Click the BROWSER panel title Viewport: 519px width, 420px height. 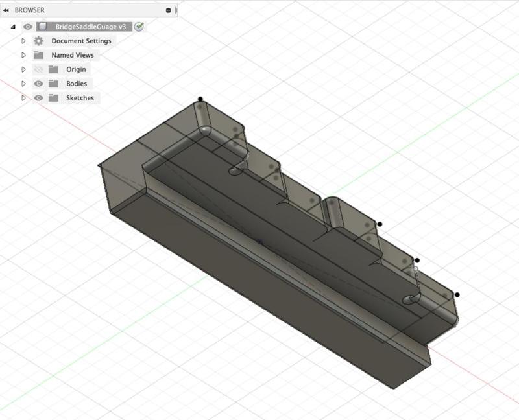pyautogui.click(x=29, y=10)
